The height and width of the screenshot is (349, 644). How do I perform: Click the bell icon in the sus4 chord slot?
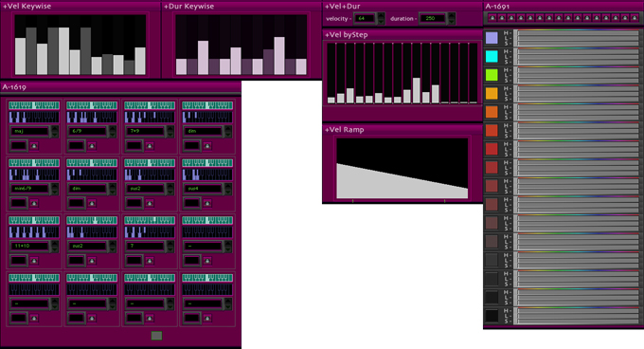(x=207, y=203)
